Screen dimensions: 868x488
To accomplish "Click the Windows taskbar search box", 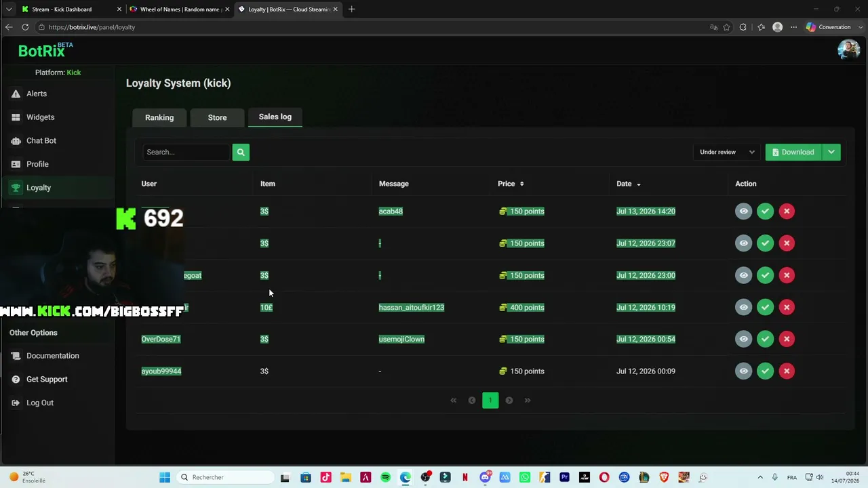I will (226, 477).
